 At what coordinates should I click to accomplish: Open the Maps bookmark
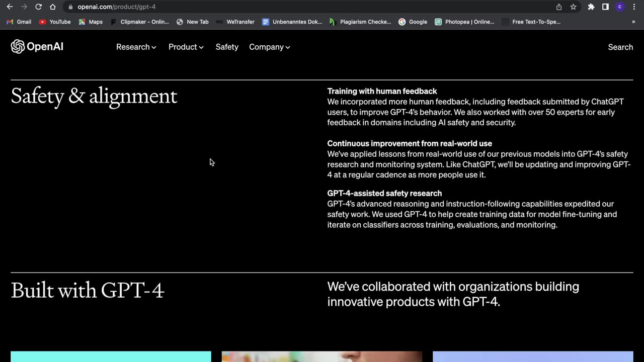coord(91,22)
